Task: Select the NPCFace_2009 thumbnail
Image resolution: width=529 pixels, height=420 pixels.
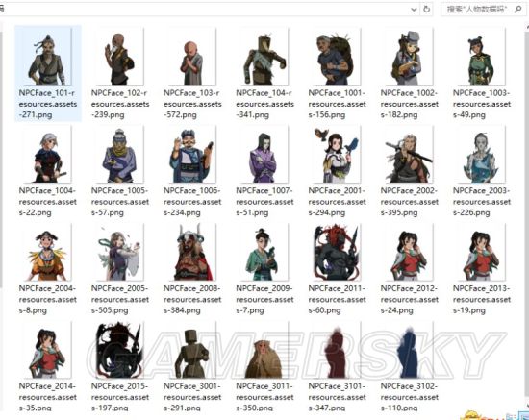Action: tap(264, 252)
